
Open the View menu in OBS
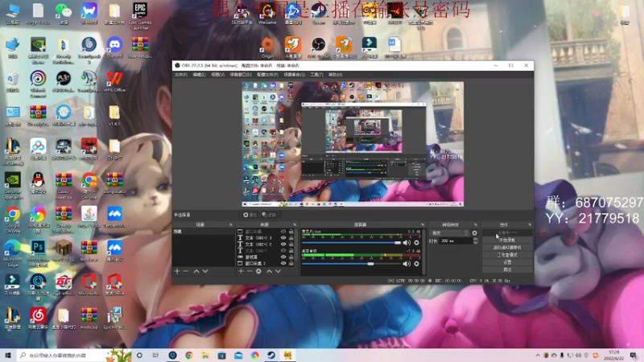coord(217,75)
